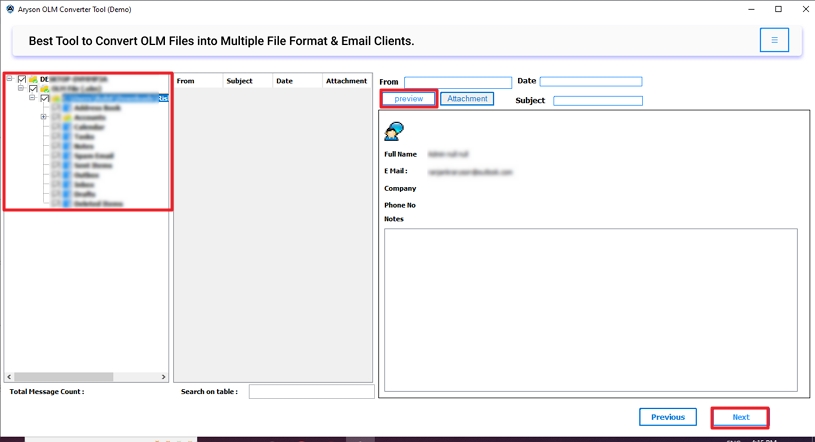This screenshot has width=815, height=442.
Task: Click the contact avatar icon in preview
Action: click(x=394, y=131)
